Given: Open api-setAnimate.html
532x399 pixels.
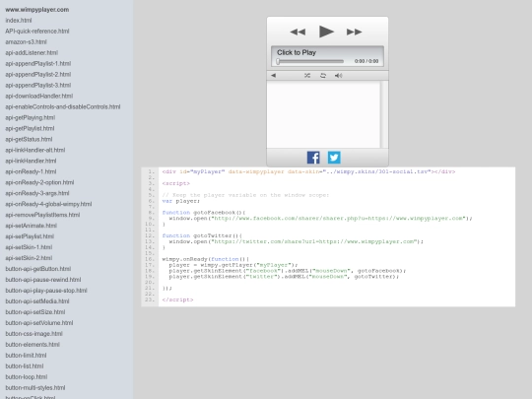Looking at the screenshot, I should point(32,226).
